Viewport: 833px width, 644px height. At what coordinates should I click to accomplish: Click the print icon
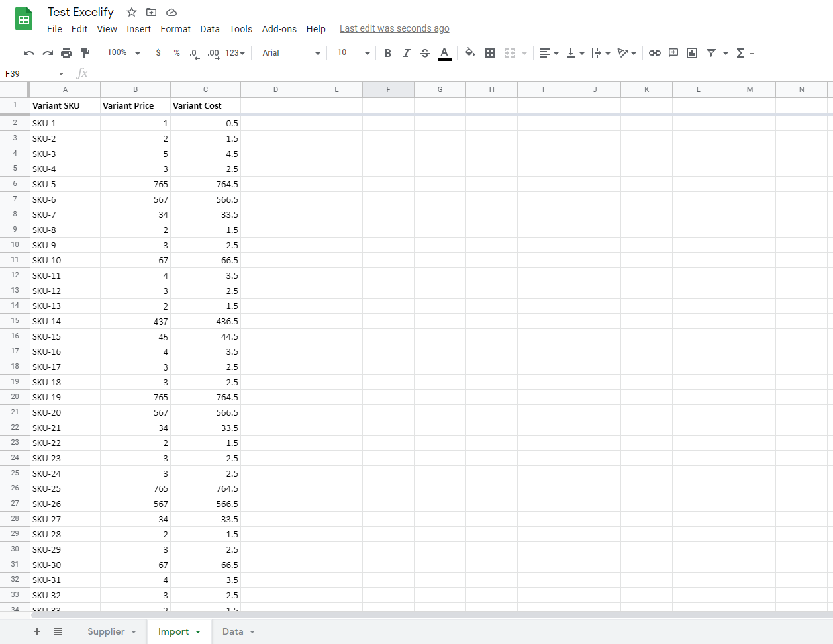[66, 53]
